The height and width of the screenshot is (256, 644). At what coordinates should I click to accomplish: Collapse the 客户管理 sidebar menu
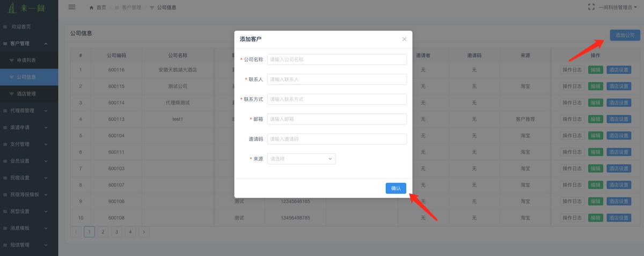click(29, 43)
